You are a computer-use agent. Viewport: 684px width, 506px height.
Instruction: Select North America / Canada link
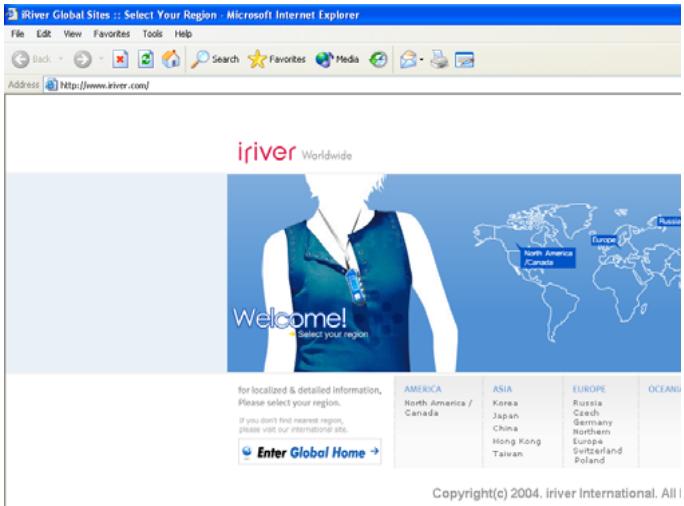pyautogui.click(x=438, y=407)
